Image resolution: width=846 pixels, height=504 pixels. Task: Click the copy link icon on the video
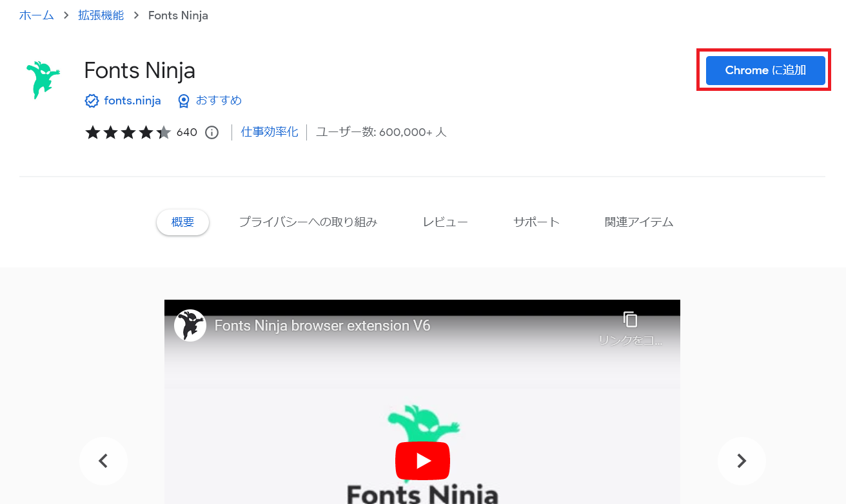coord(630,319)
